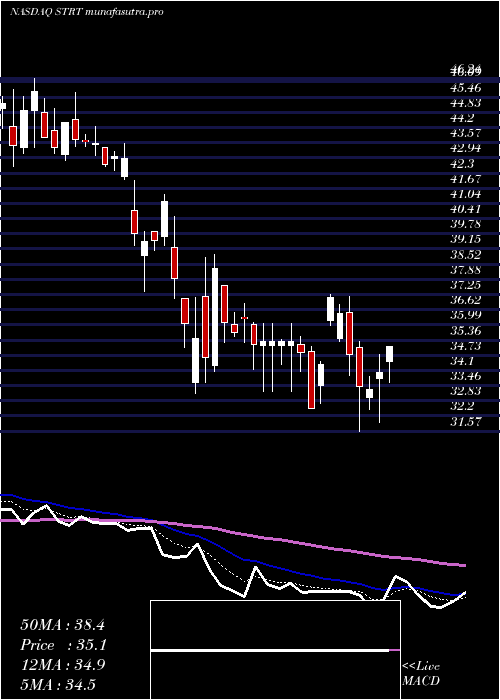500x700 pixels.
Task: Select the 42.3 price axis label
Action: point(462,163)
